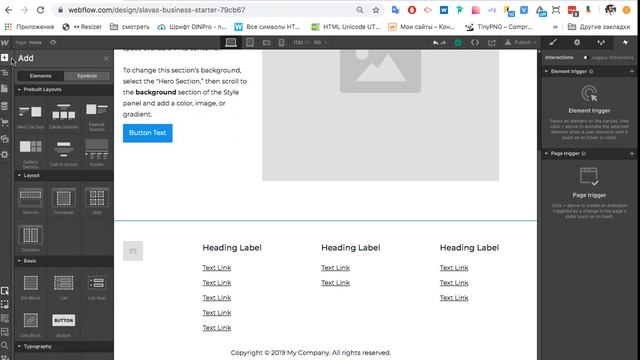This screenshot has width=640, height=360.
Task: Open the Pages panel icon
Action: (x=4, y=89)
